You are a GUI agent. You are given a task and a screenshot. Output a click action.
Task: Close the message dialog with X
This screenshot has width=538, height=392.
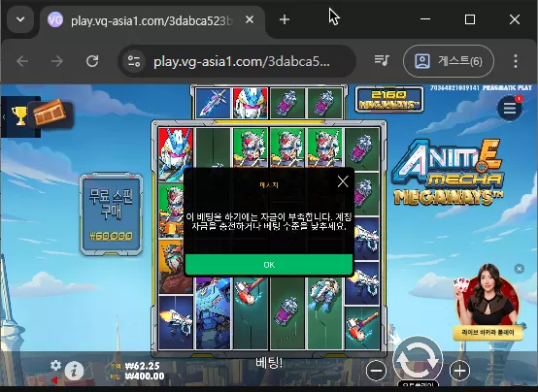coord(343,181)
